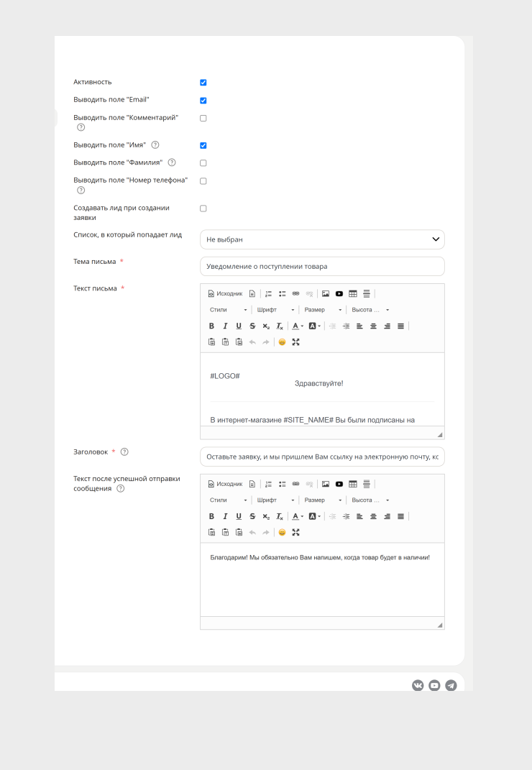Open Размер dropdown in Текст письма editor
532x770 pixels.
[x=323, y=310]
